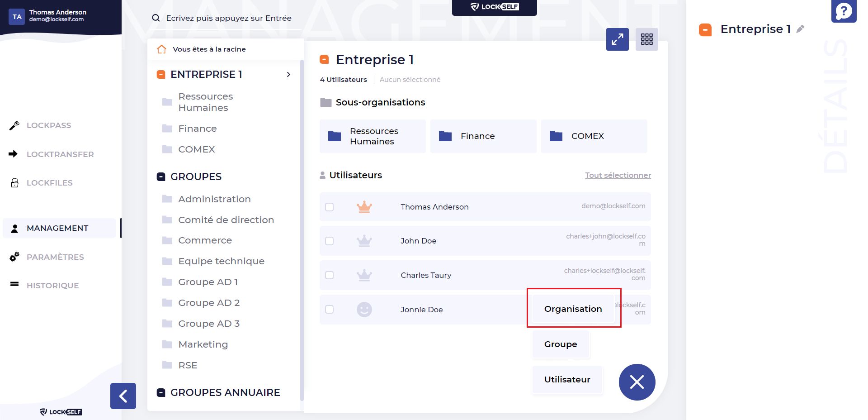Collapse the GROUPES section toggle

click(161, 177)
